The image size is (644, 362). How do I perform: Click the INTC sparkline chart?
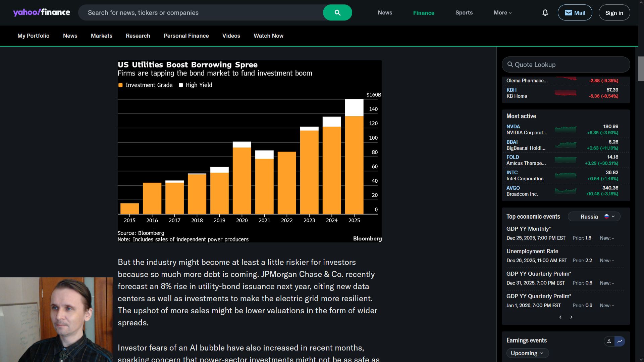(x=566, y=175)
